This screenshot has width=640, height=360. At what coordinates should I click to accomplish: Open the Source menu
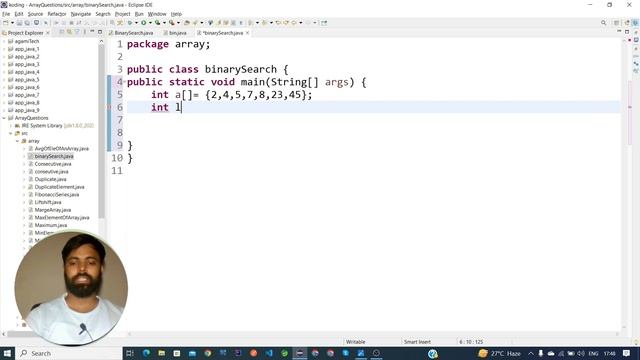pos(35,14)
